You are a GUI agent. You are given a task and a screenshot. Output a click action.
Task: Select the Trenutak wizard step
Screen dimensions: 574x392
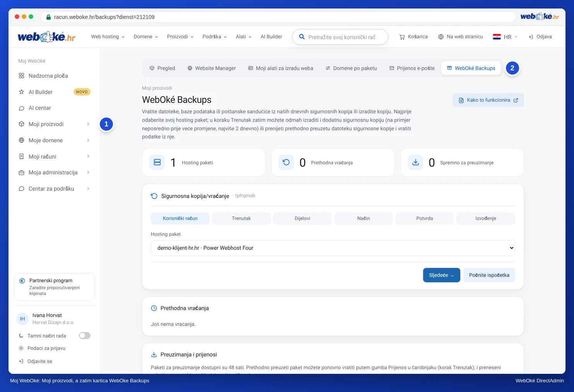click(x=241, y=218)
